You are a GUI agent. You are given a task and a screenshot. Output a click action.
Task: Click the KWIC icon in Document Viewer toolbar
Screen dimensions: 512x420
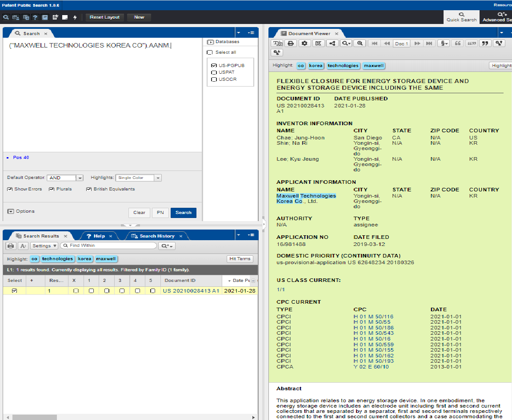pos(318,43)
